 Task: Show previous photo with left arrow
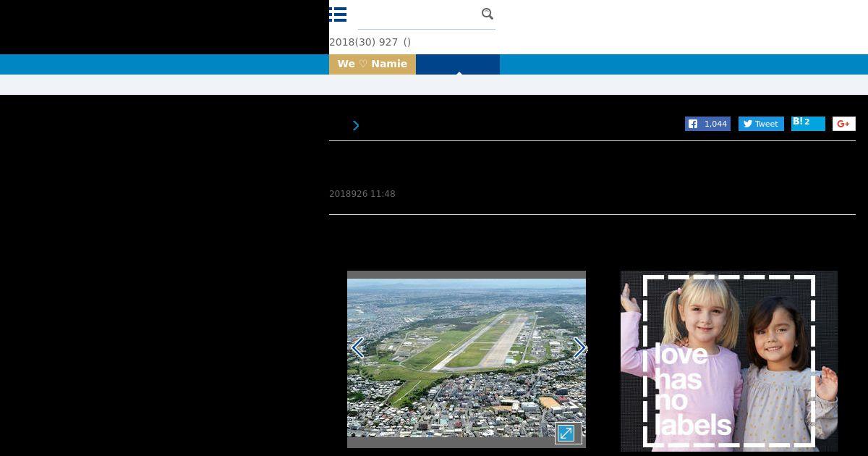coord(357,348)
